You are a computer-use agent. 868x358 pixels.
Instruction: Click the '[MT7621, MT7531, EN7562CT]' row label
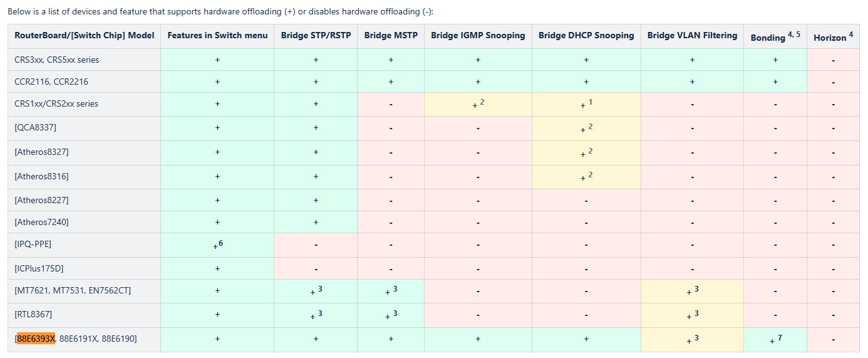(x=73, y=291)
